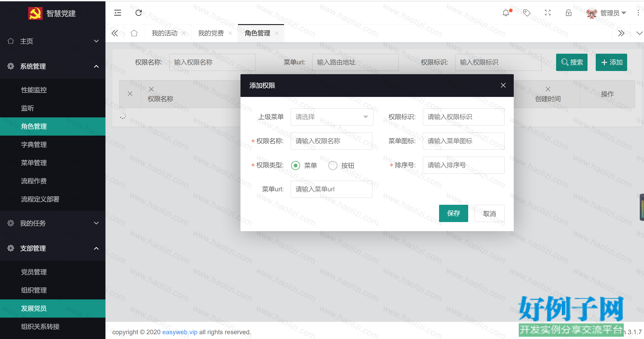
Task: Click the party emblem logo
Action: (35, 13)
